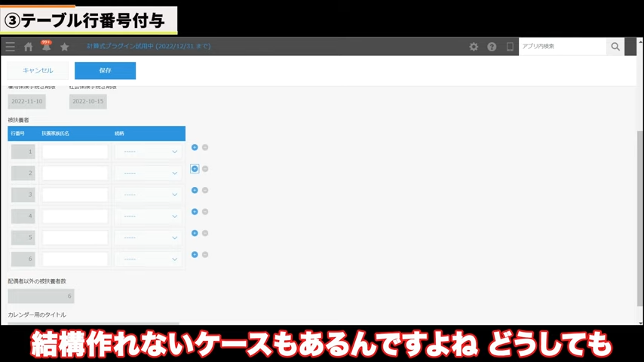Screen dimensions: 644x362
Task: Open the 計算式プラグイン試用中 notice link
Action: (x=149, y=46)
